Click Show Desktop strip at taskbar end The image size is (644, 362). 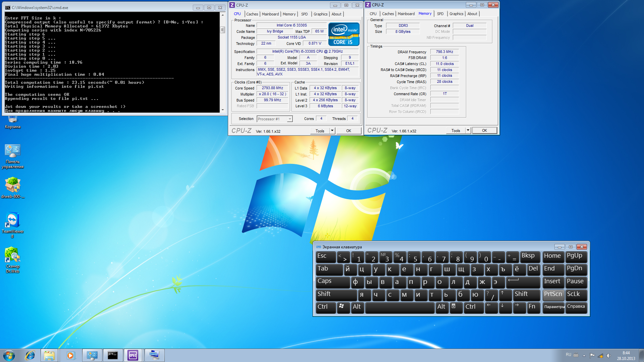[642, 355]
